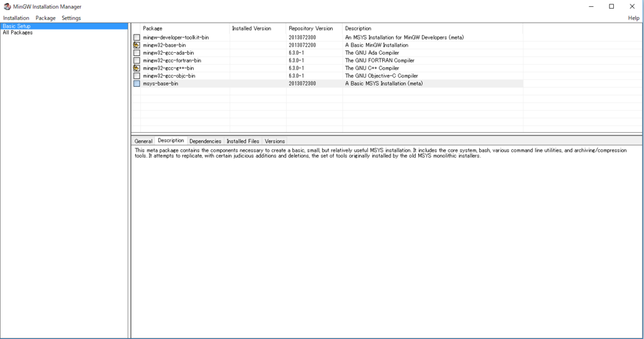Sort by the Description column header

(433, 28)
